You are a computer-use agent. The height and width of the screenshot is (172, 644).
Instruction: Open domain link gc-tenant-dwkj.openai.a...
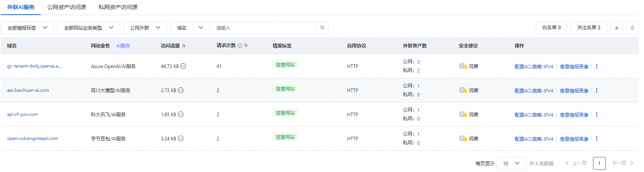click(34, 66)
